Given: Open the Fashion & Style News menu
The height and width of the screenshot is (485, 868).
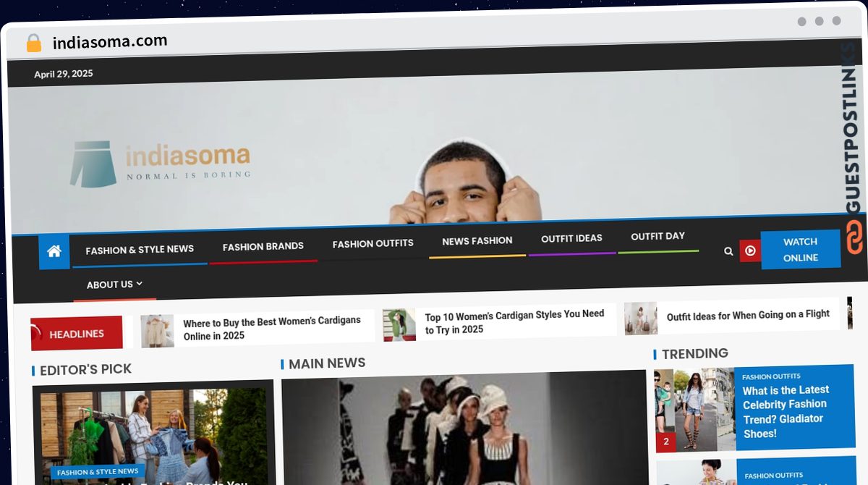Looking at the screenshot, I should coord(140,250).
